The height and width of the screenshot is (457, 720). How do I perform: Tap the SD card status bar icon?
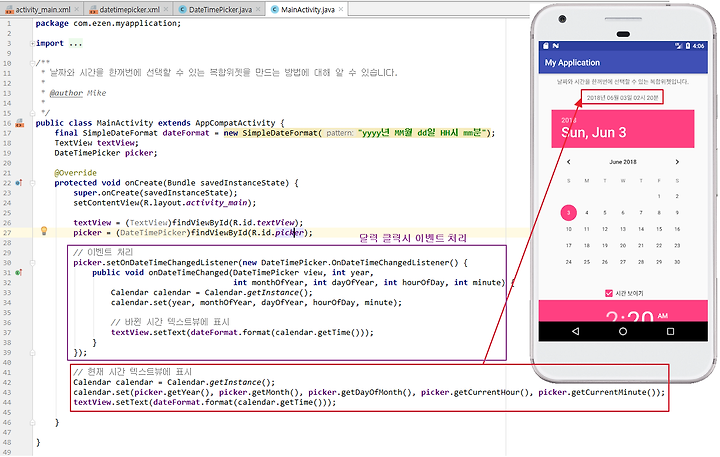[546, 45]
